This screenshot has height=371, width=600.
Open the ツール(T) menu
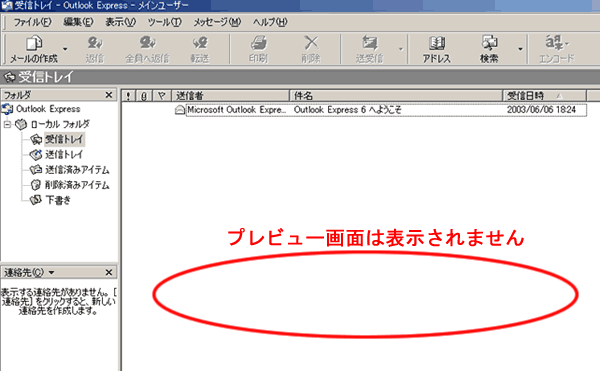165,22
